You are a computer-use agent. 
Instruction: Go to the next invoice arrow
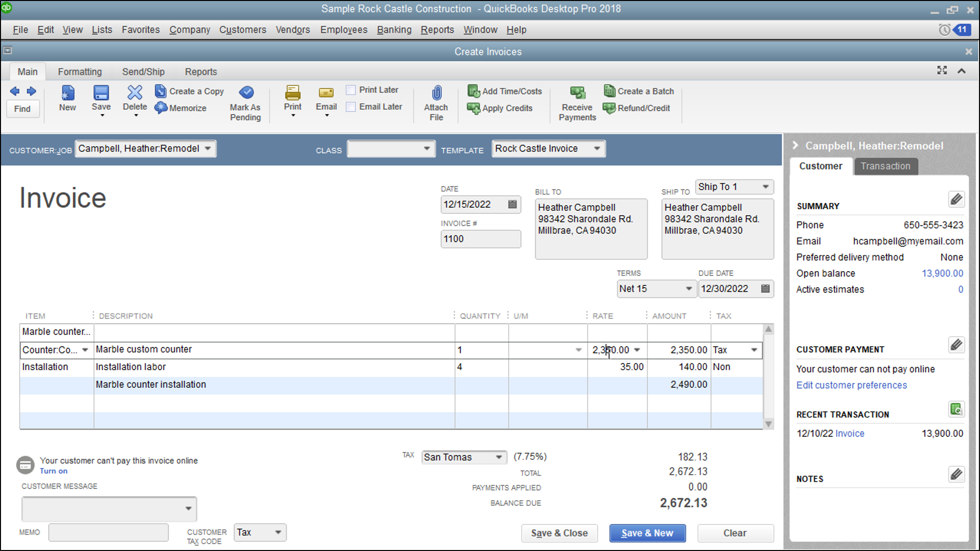[x=31, y=91]
